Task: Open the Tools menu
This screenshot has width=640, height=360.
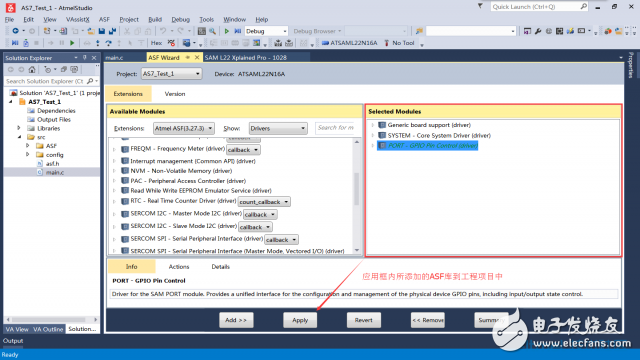Action: (x=207, y=19)
